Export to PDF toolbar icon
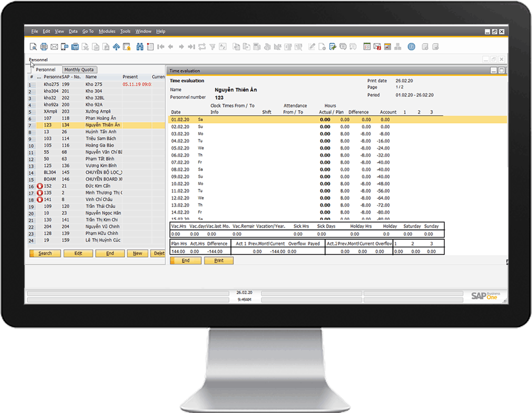The width and height of the screenshot is (532, 413). point(106,47)
